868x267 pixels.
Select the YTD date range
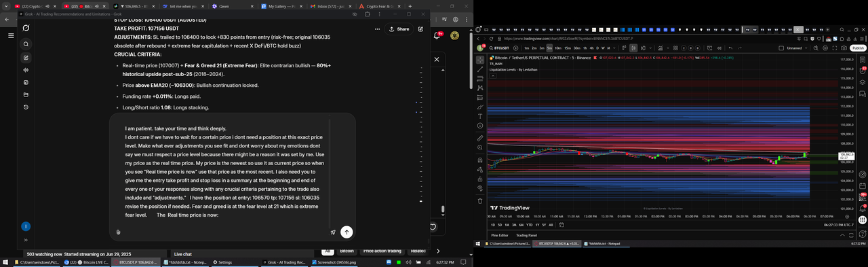pos(529,224)
